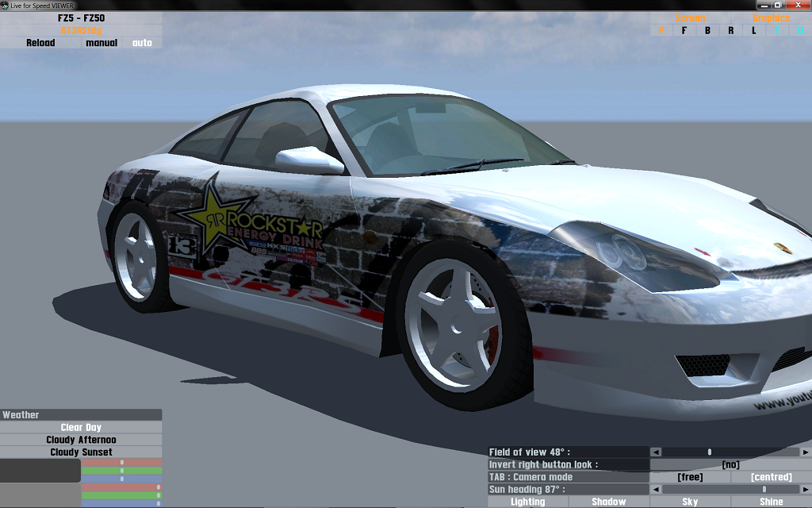812x508 pixels.
Task: Close the Live for Speed viewer window
Action: [x=798, y=5]
